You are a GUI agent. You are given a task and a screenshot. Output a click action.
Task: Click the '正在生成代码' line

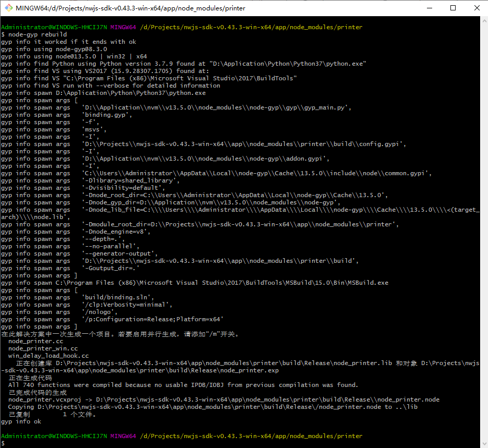(30, 378)
